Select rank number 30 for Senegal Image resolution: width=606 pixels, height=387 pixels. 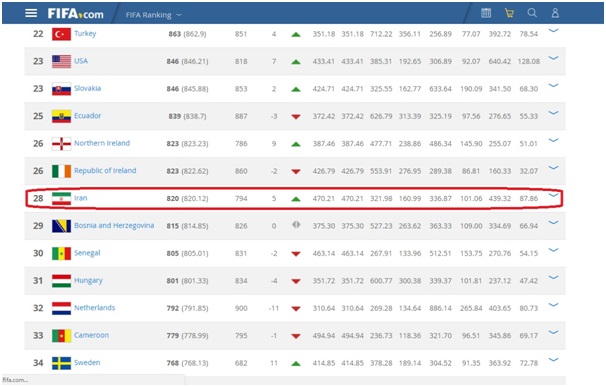pos(38,254)
